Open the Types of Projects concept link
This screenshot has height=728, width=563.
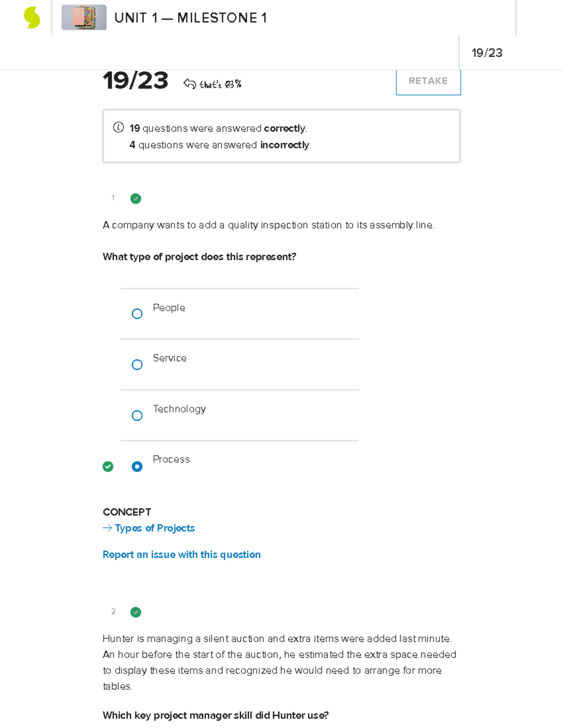[155, 528]
